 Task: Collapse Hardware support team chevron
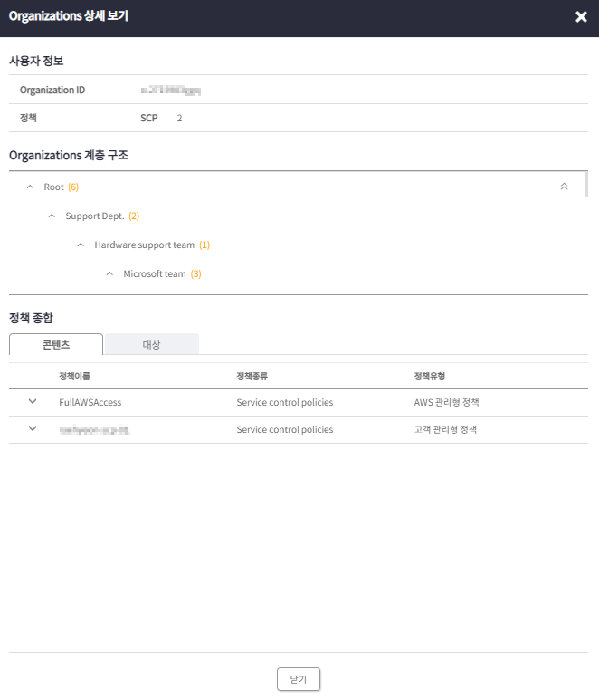(x=81, y=245)
